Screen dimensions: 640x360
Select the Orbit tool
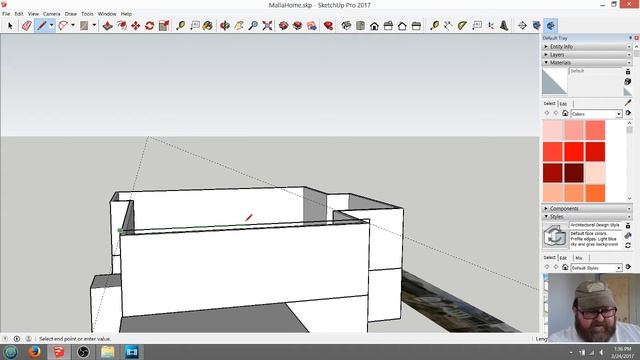224,26
